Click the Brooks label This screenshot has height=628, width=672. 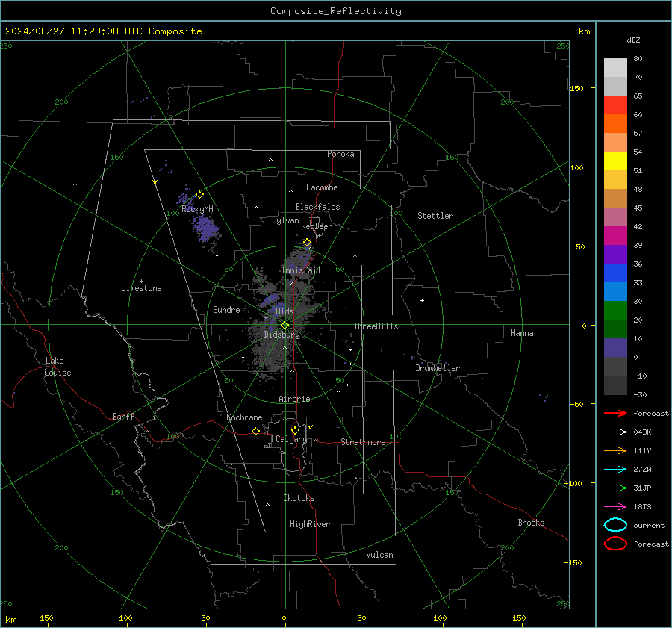pyautogui.click(x=531, y=523)
